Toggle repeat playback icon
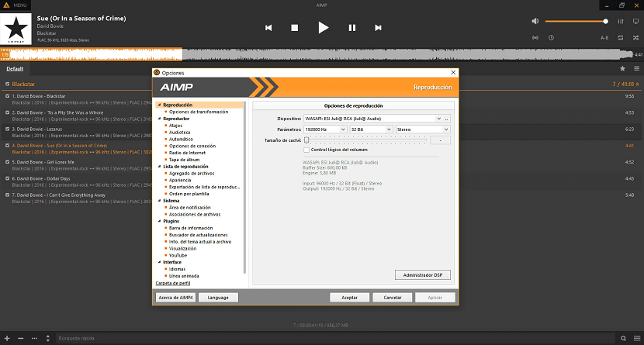This screenshot has width=644, height=345. (621, 37)
